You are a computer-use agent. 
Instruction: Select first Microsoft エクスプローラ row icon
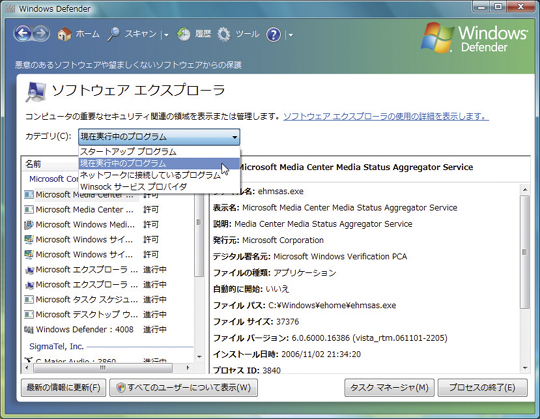click(29, 270)
